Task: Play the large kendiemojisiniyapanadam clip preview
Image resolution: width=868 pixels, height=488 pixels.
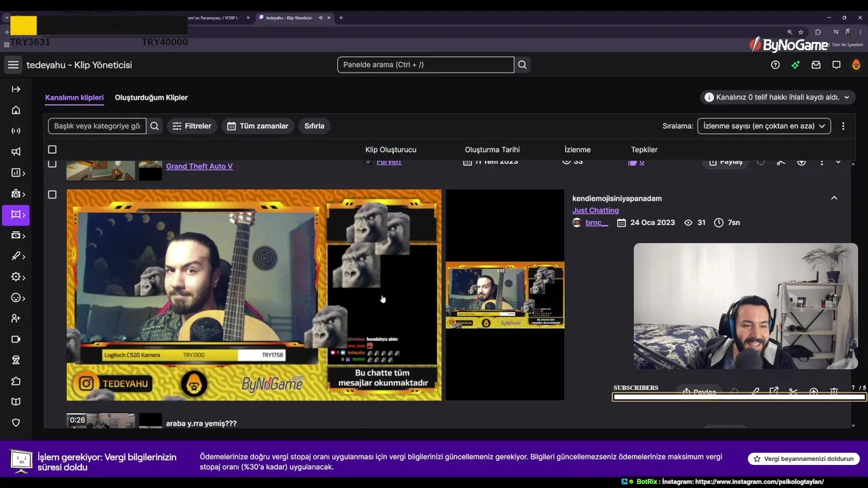Action: click(x=254, y=295)
